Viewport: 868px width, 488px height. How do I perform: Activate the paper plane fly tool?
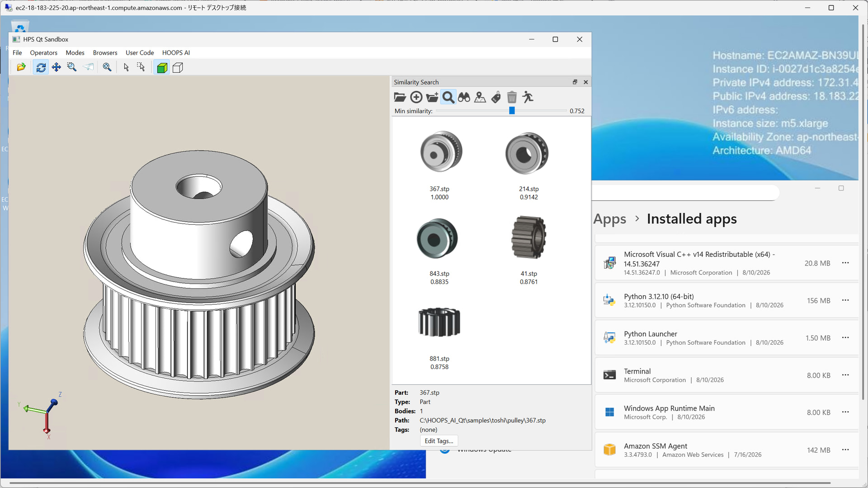pyautogui.click(x=88, y=67)
